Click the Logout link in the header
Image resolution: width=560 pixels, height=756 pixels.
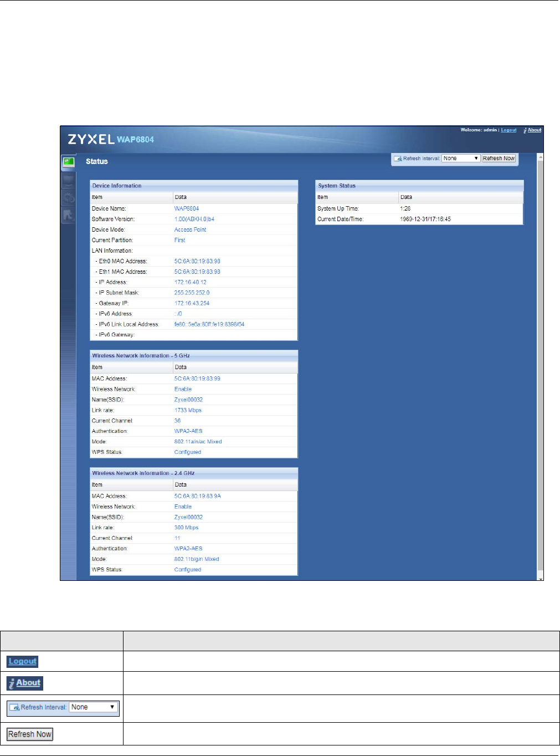(x=508, y=130)
